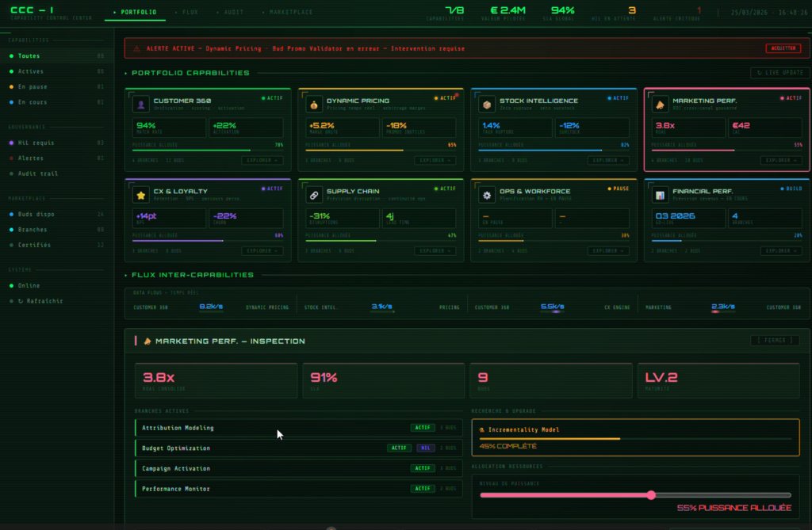This screenshot has height=530, width=812.
Task: Toggle the Live Update button
Action: [x=779, y=73]
